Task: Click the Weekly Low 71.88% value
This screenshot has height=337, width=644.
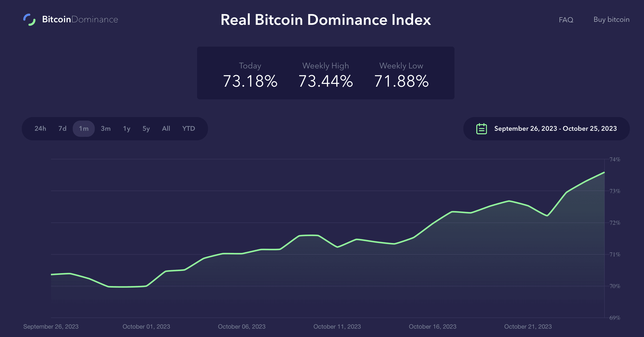Action: [401, 81]
